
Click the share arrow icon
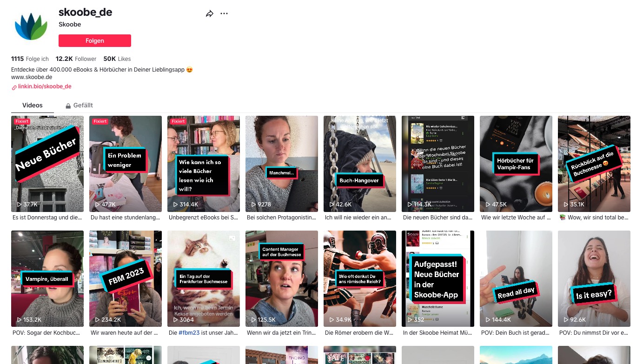tap(209, 14)
